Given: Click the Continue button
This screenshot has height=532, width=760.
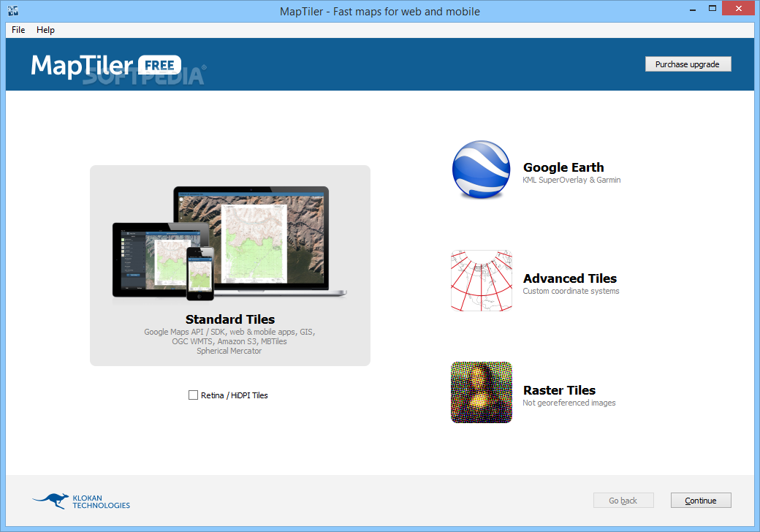Looking at the screenshot, I should pyautogui.click(x=700, y=500).
